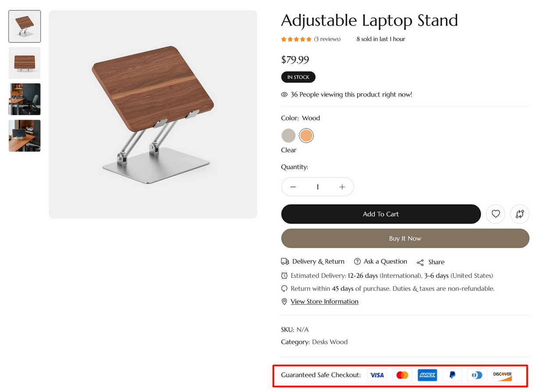Click the Diners Club payment icon
The width and height of the screenshot is (555, 392).
(477, 375)
